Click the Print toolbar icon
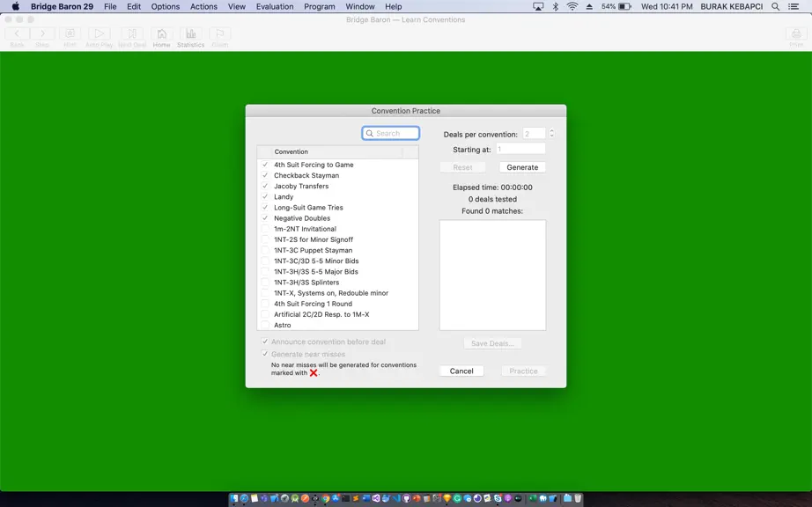This screenshot has width=812, height=507. pos(796,33)
